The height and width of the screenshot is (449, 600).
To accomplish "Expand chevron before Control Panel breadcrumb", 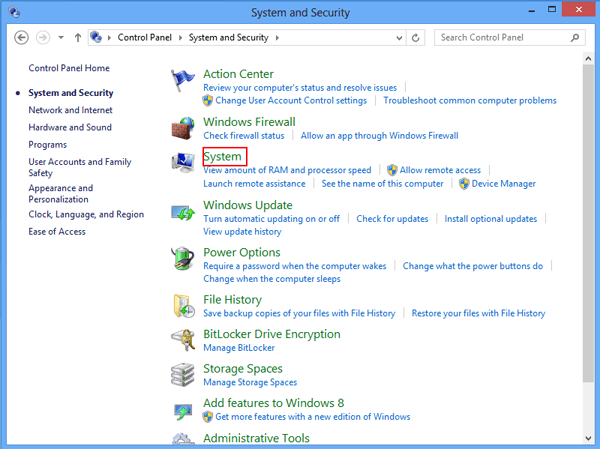I will 109,38.
